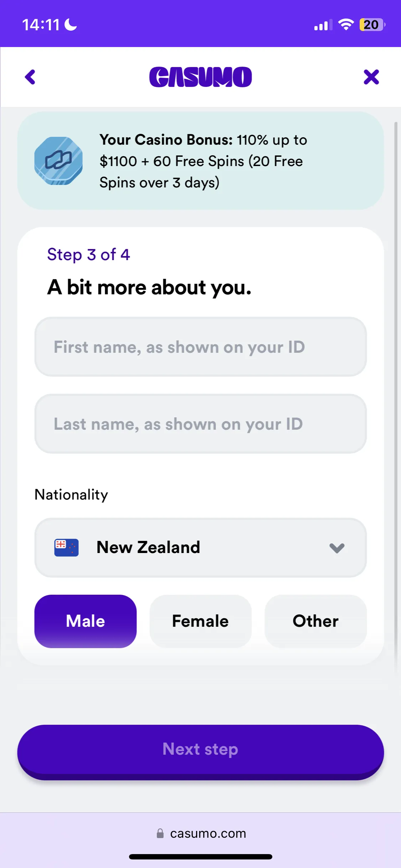Tap the back arrow icon
Screen dimensions: 401x868
[30, 77]
